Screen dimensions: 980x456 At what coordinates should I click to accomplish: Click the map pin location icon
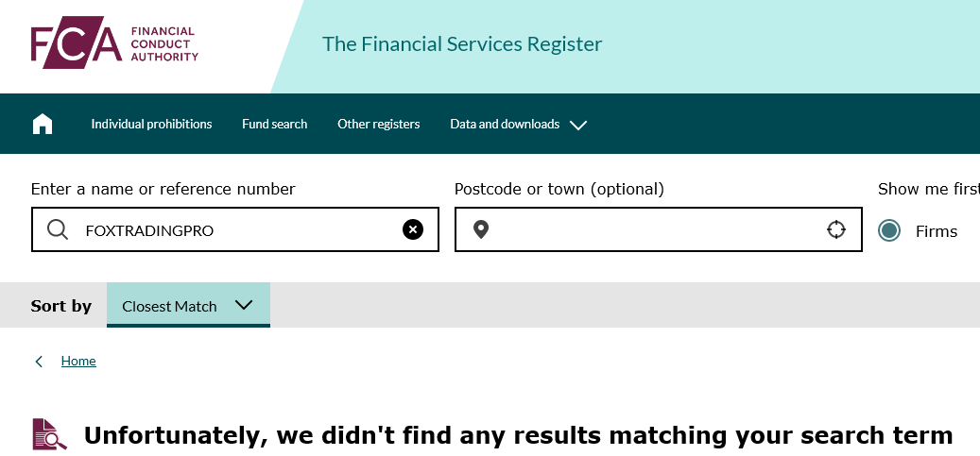pyautogui.click(x=481, y=229)
